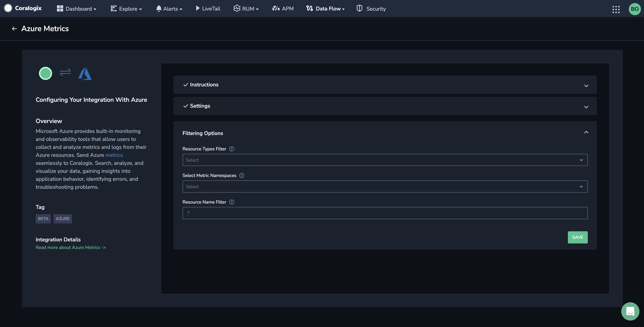Open Read more about Azure Metrics link

click(x=71, y=247)
